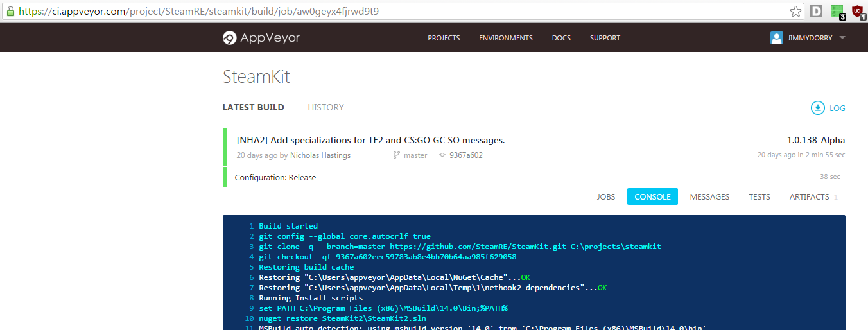The image size is (868, 330).
Task: Select the CONSOLE tab
Action: coord(652,196)
